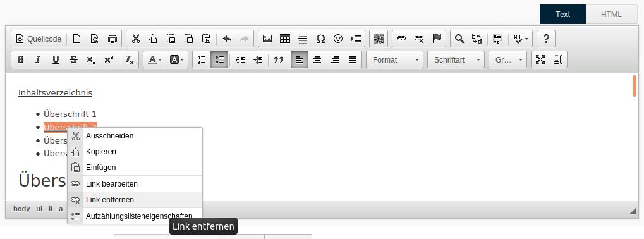Insert a horizontal line
Viewport: 644px width, 239px height.
(303, 39)
